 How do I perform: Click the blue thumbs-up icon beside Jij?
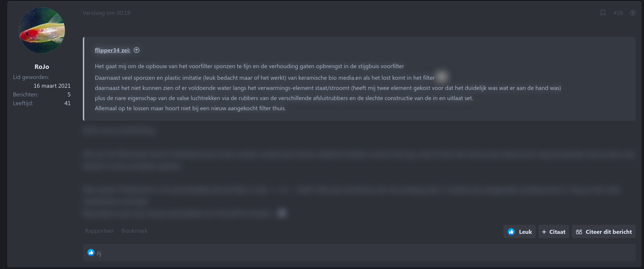click(91, 253)
